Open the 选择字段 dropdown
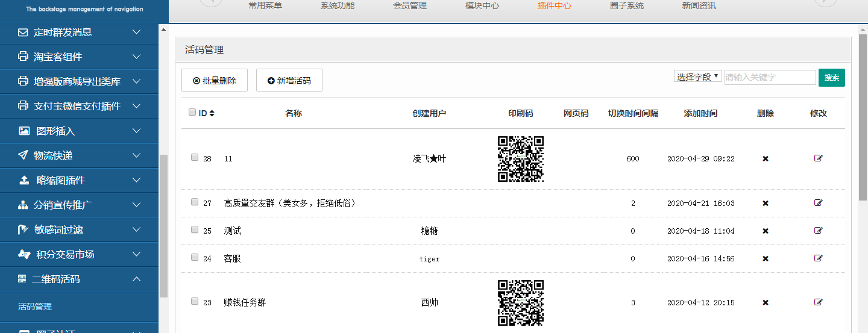The height and width of the screenshot is (333, 868). (697, 76)
